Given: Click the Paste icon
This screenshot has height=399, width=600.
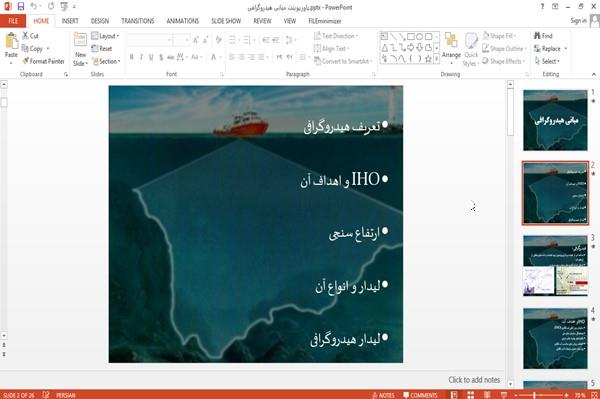Looking at the screenshot, I should point(11,41).
